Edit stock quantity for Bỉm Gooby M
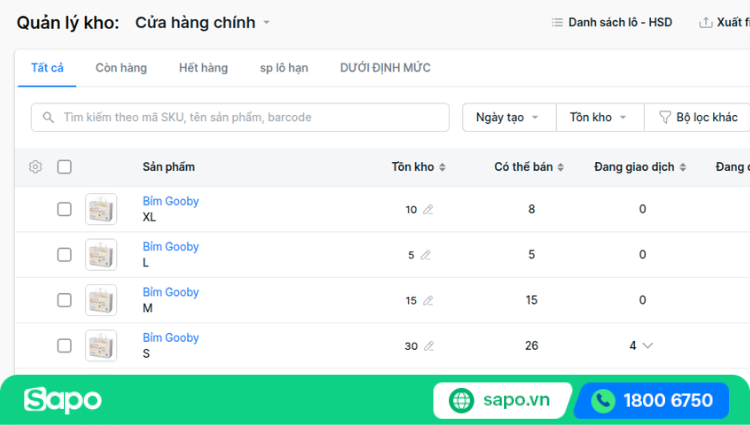 428,300
